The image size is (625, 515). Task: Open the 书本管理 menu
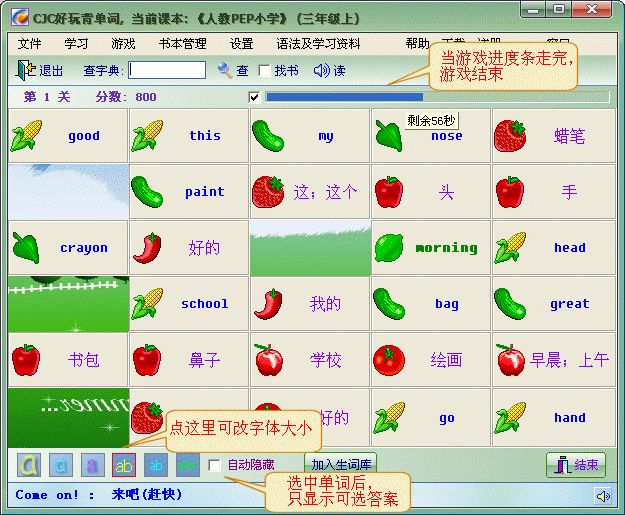(182, 44)
